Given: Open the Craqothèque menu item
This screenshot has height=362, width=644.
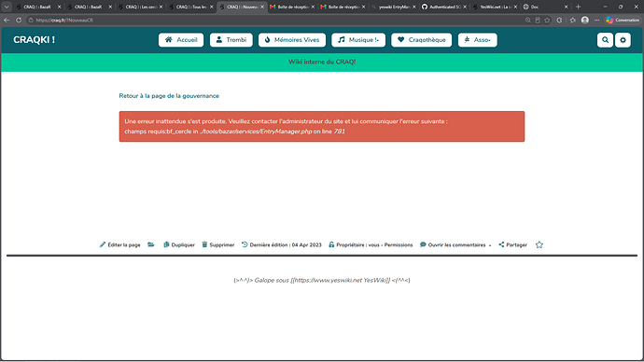Looking at the screenshot, I should [x=421, y=40].
